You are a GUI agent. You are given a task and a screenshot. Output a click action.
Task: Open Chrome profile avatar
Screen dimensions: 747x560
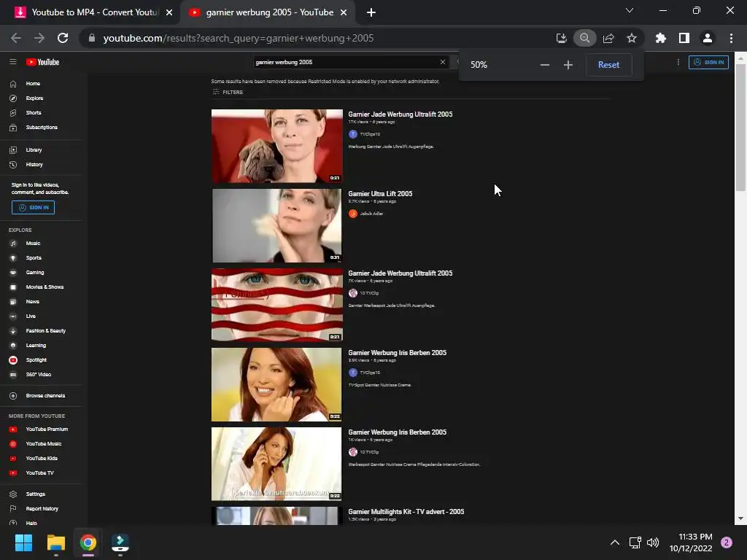[x=708, y=38]
